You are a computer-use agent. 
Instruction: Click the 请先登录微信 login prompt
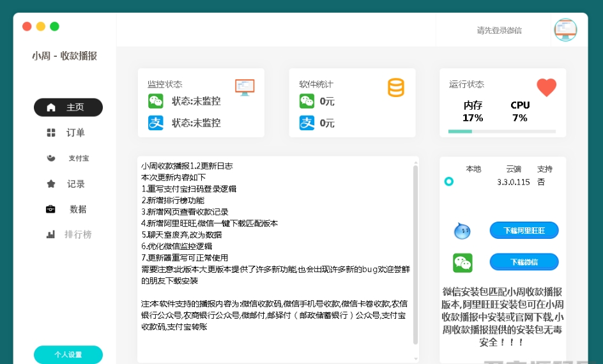tap(499, 31)
